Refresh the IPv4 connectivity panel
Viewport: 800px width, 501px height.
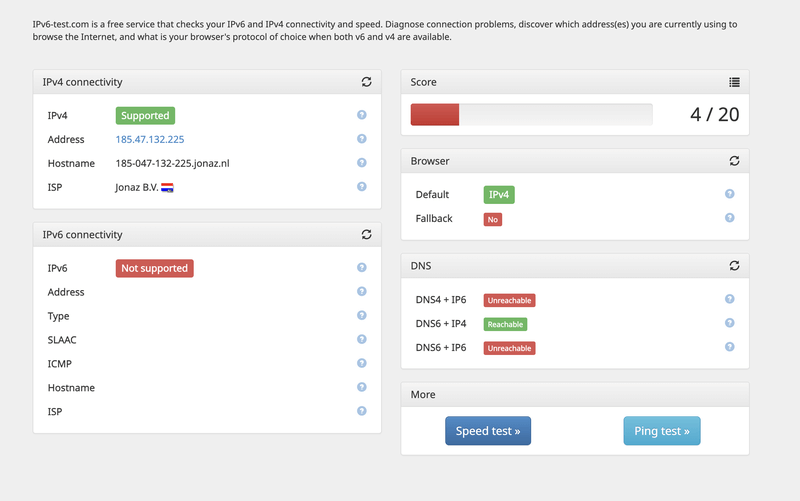coord(366,82)
